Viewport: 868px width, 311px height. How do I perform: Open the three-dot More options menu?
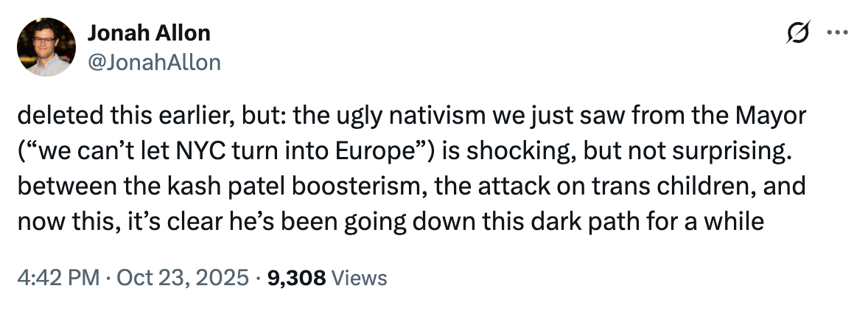click(x=838, y=35)
